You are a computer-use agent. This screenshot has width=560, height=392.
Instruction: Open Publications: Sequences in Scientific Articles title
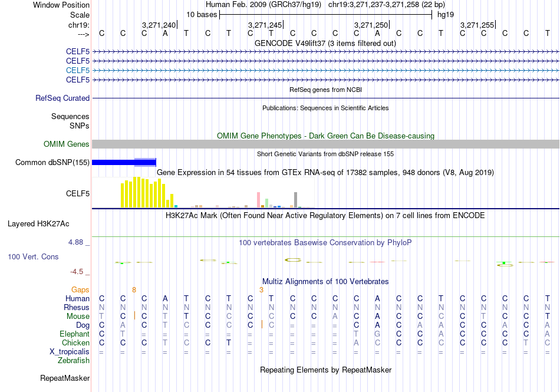click(x=325, y=108)
